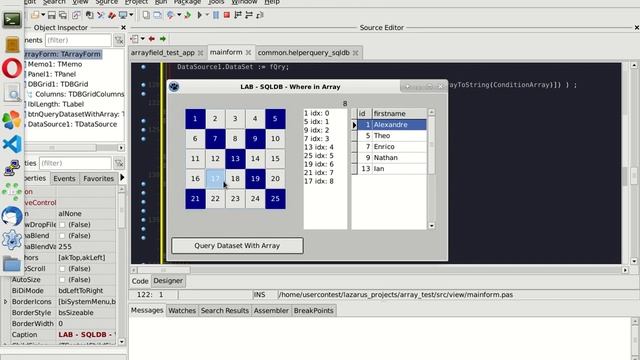The width and height of the screenshot is (640, 360).
Task: Click the DBGrid scroll down arrow
Action: (431, 226)
